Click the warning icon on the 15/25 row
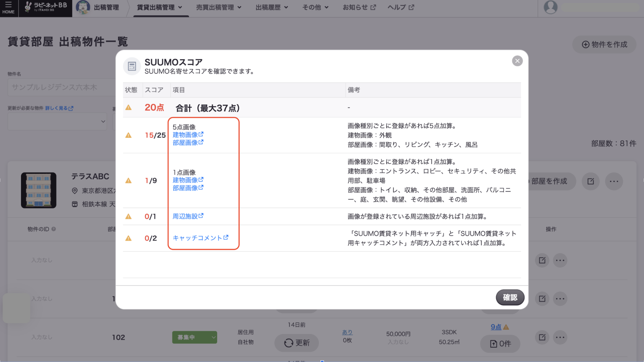The width and height of the screenshot is (644, 362). [129, 135]
